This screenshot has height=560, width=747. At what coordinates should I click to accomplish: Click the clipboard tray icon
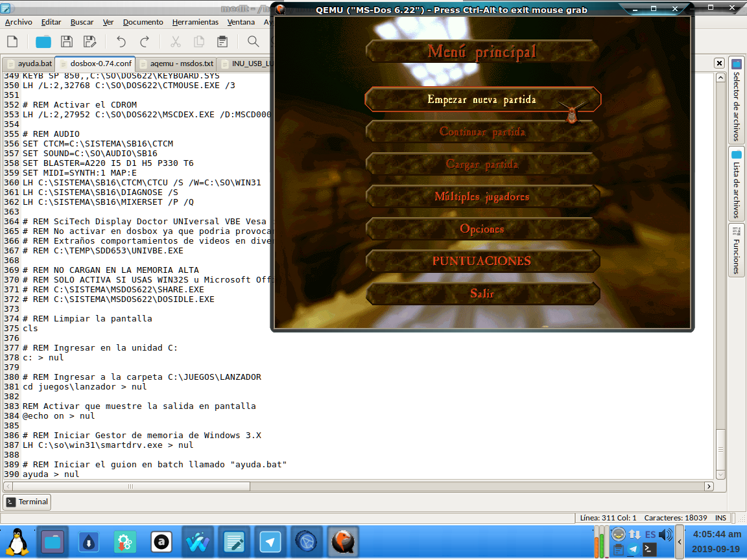click(619, 550)
